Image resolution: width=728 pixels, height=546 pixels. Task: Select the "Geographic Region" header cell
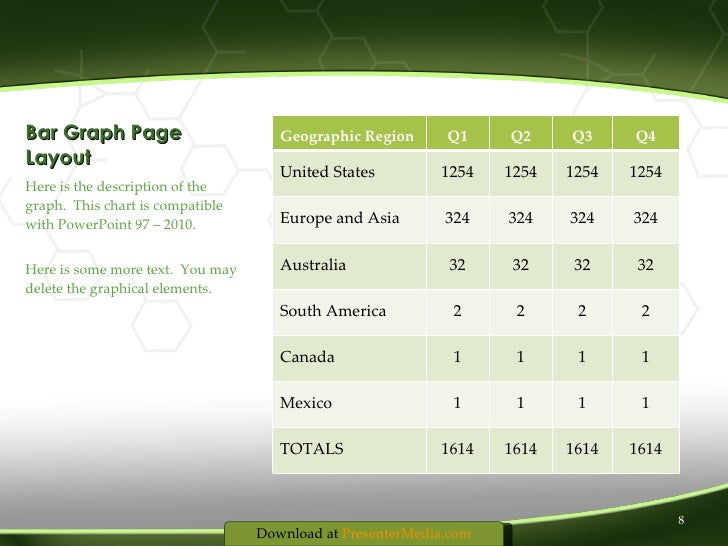(349, 133)
